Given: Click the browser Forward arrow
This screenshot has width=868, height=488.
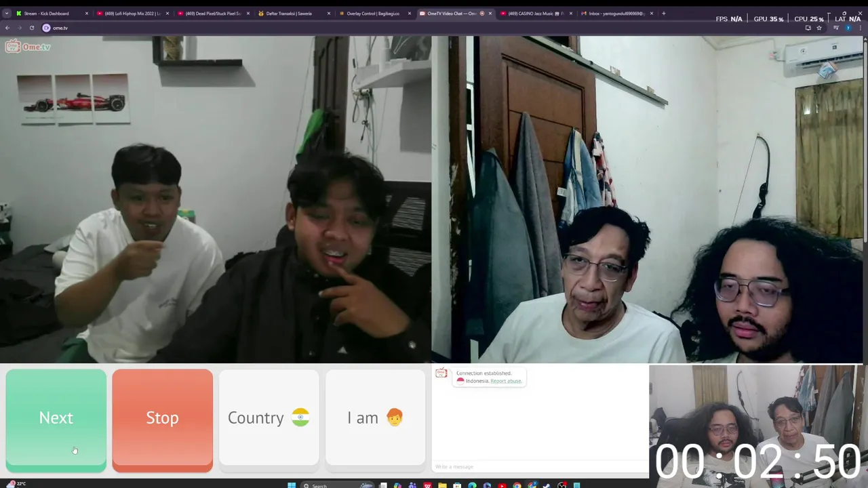Looking at the screenshot, I should 20,28.
